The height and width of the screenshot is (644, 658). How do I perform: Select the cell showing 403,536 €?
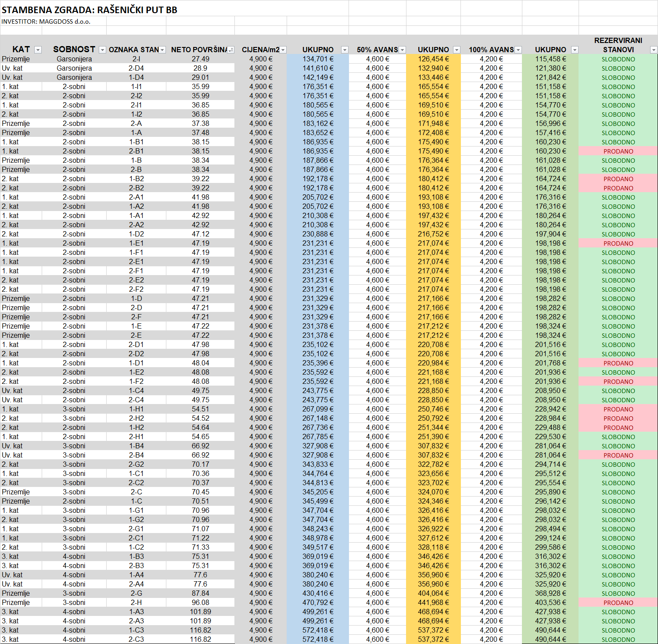click(x=550, y=602)
